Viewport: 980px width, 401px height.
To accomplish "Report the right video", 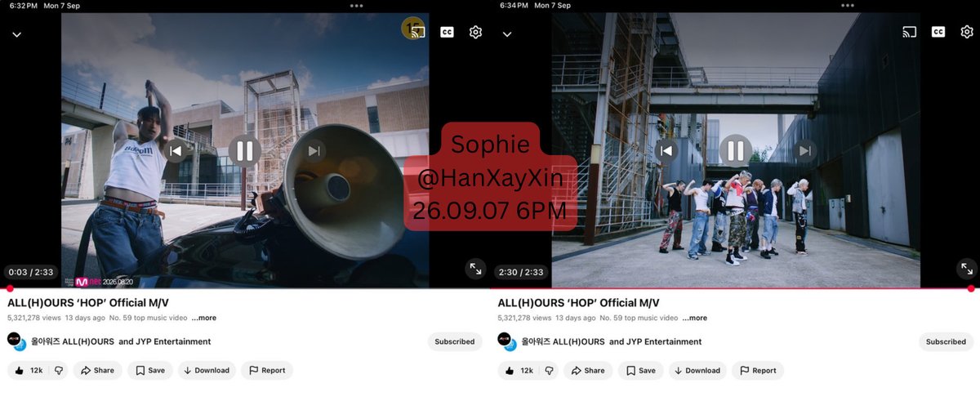I will pos(758,370).
